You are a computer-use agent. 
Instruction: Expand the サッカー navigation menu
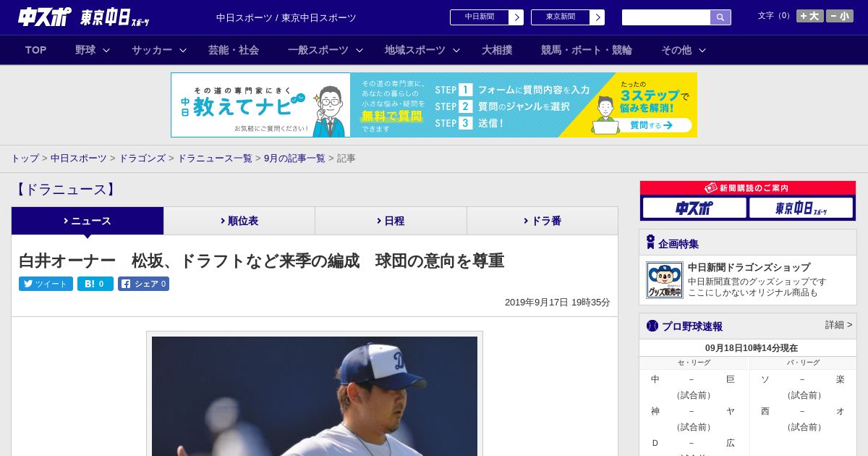point(159,50)
